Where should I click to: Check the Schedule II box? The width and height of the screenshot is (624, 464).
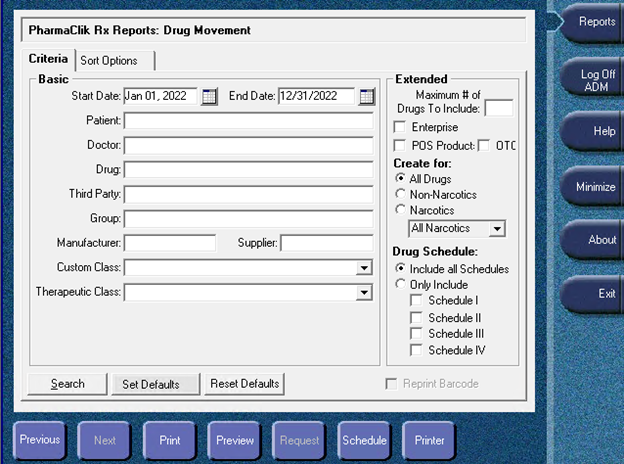(x=416, y=318)
